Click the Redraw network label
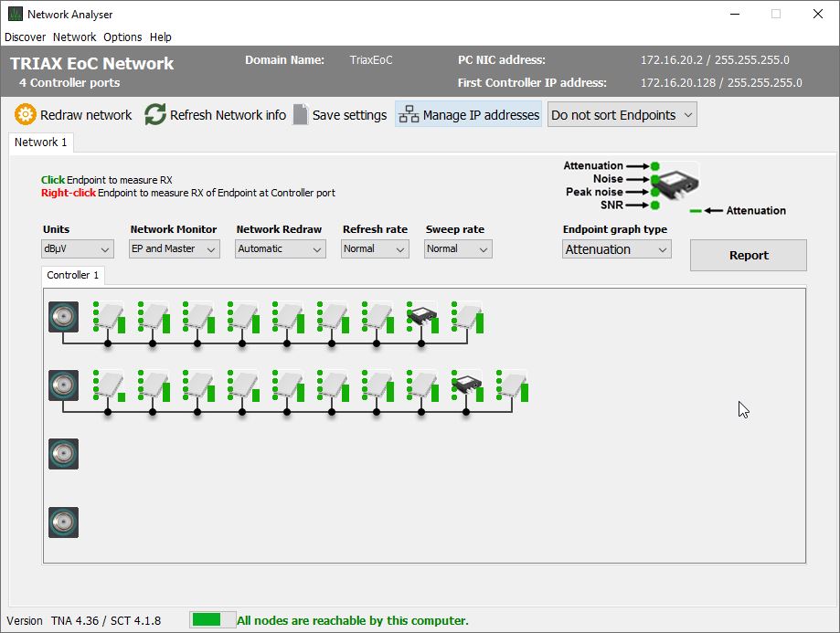840x633 pixels. click(86, 115)
